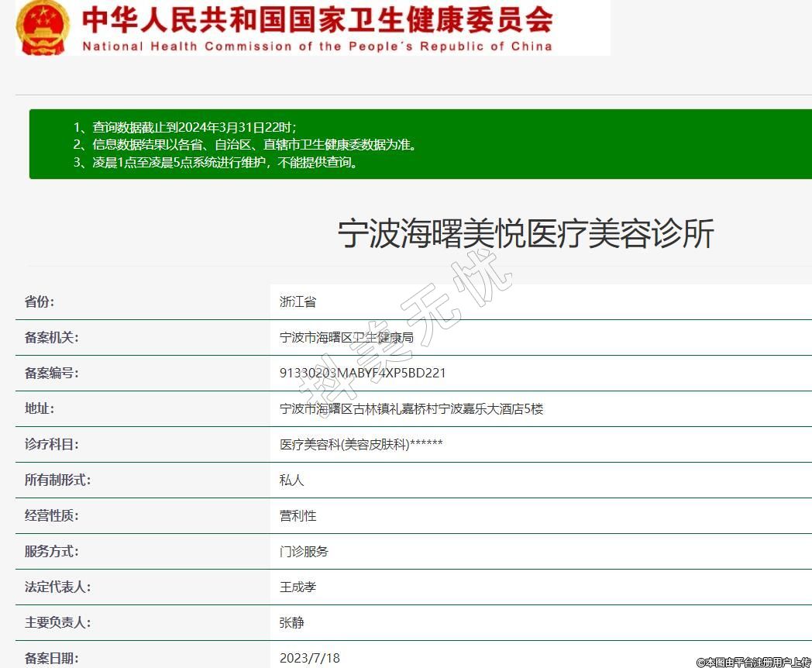
Task: Click the 医疗美容科 department value
Action: 361,445
